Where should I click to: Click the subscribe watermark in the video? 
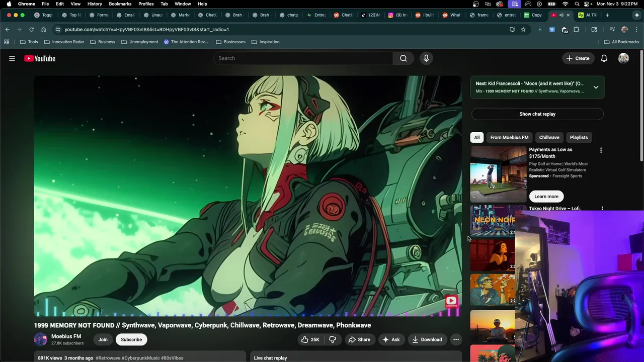[x=451, y=301]
